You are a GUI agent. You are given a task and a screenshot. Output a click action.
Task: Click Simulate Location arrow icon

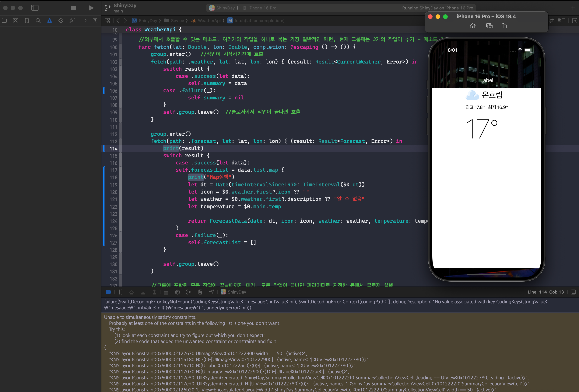click(x=212, y=292)
